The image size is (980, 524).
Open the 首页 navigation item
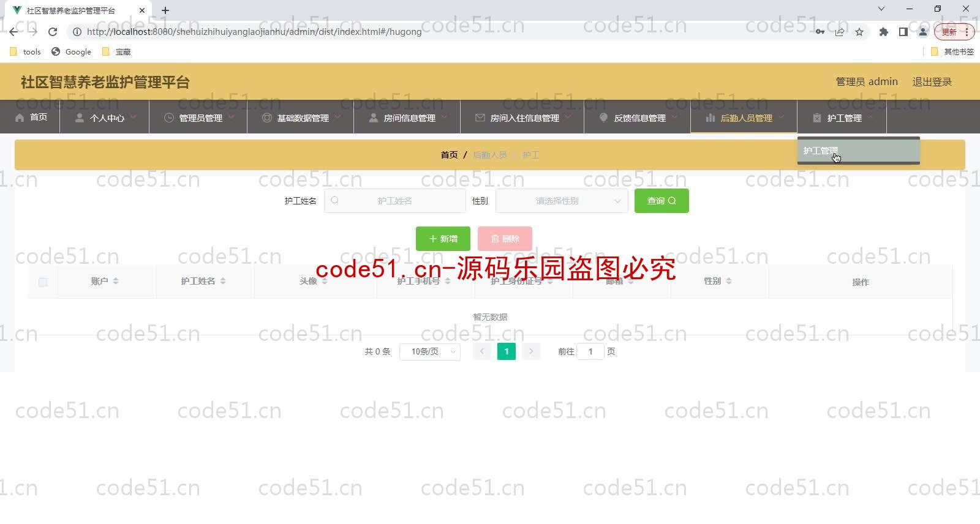tap(30, 117)
